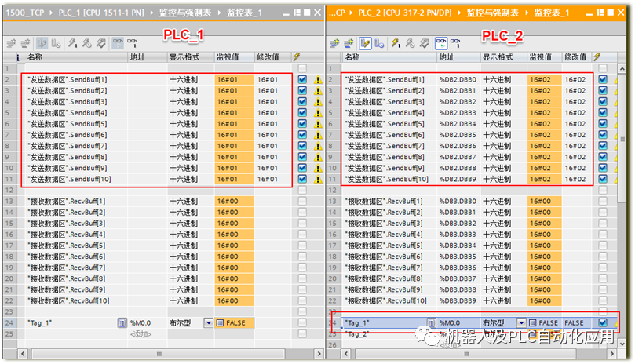
Task: Select row number 12 in PLC_1 table
Action: (x=9, y=190)
